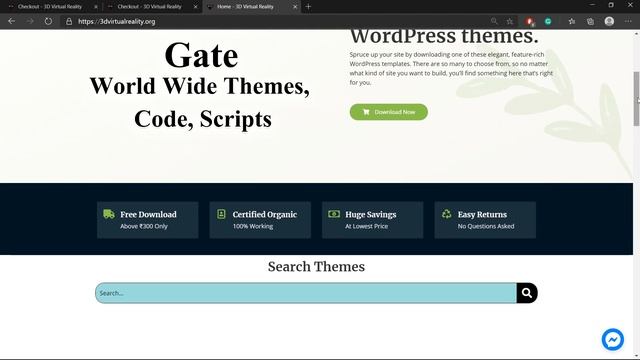Click the 'At Lowest Price' text

click(367, 226)
